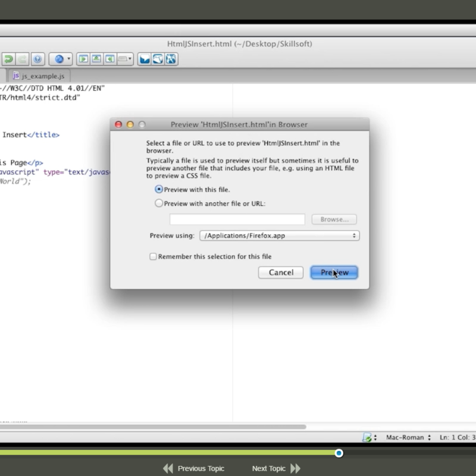Click the Browse... button
Screen dimensions: 476x476
(x=334, y=219)
